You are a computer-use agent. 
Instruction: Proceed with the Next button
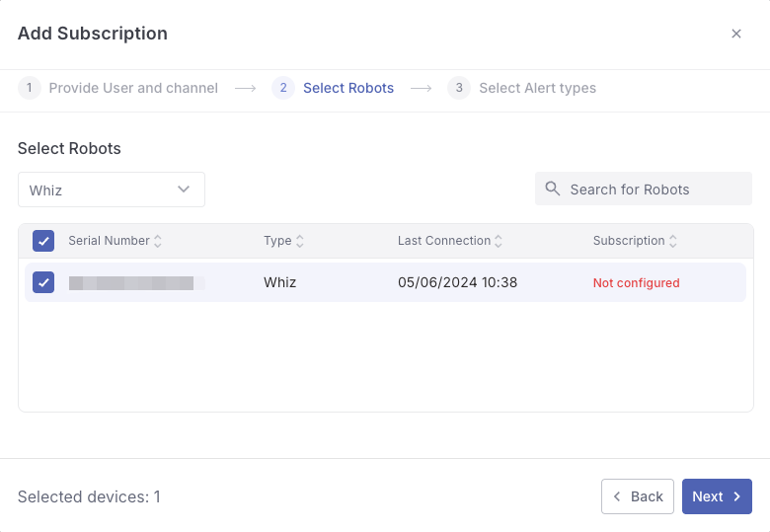tap(717, 496)
